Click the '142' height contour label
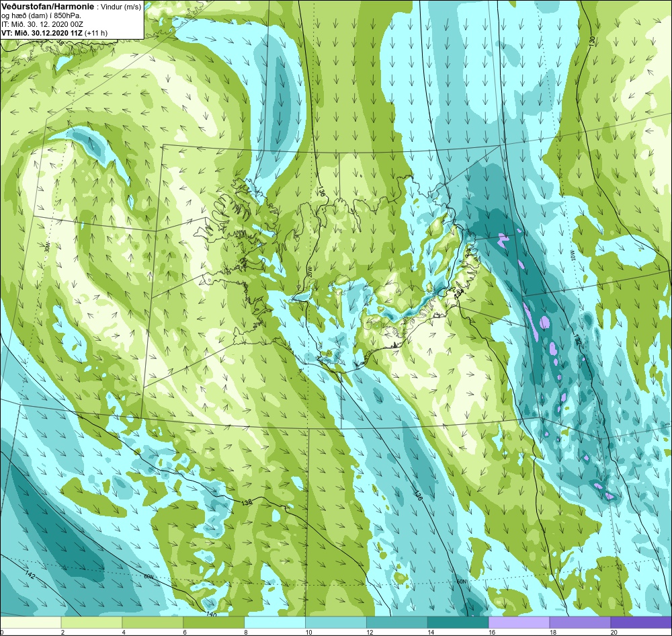 point(30,575)
